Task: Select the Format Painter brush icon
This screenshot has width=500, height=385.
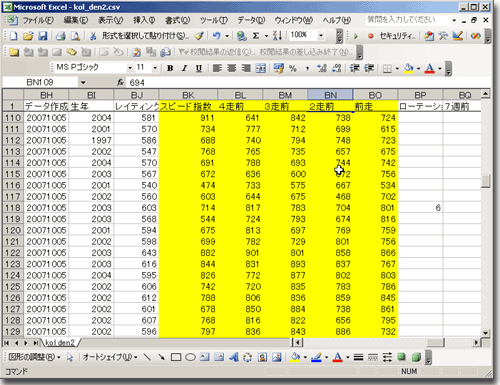Action: click(x=199, y=36)
